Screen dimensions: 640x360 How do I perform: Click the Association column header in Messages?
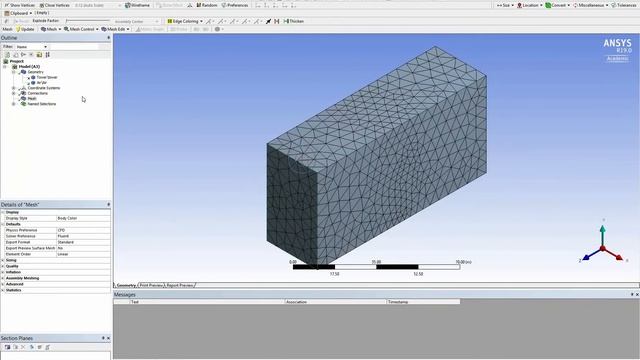335,302
